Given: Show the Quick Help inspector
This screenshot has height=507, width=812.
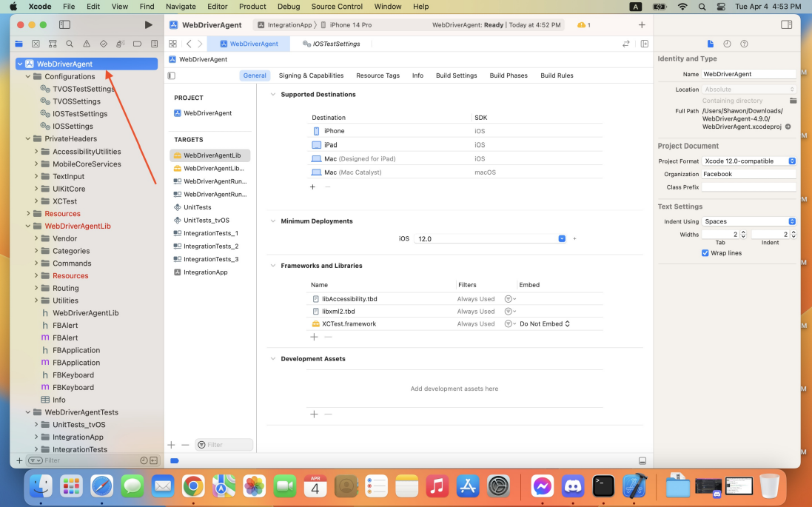Looking at the screenshot, I should coord(744,44).
